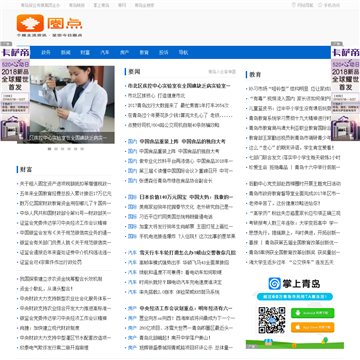Viewport: 360px width, 360px height.
Task: Open 财富 article 证监会对4宗案件作出行政处罚
Action: 51,262
